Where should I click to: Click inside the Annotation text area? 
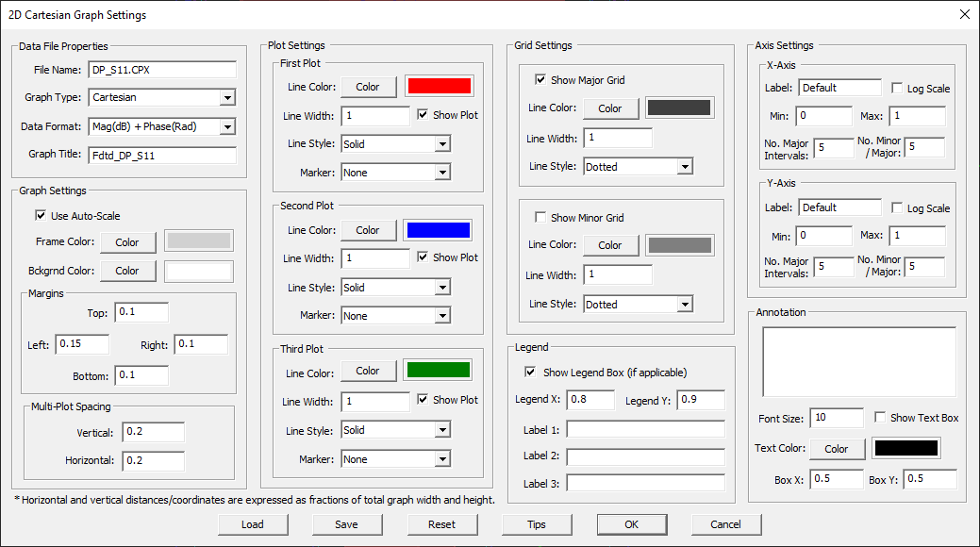pos(858,362)
